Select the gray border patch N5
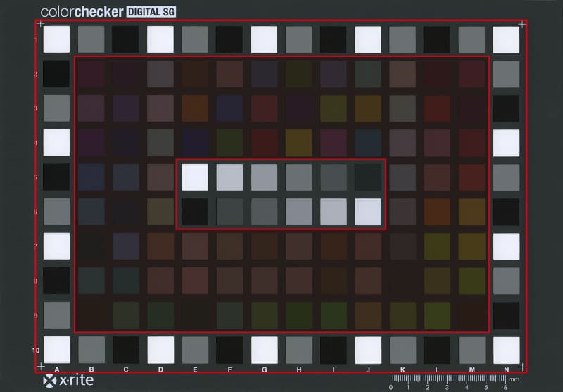Image resolution: width=563 pixels, height=392 pixels. 506,177
